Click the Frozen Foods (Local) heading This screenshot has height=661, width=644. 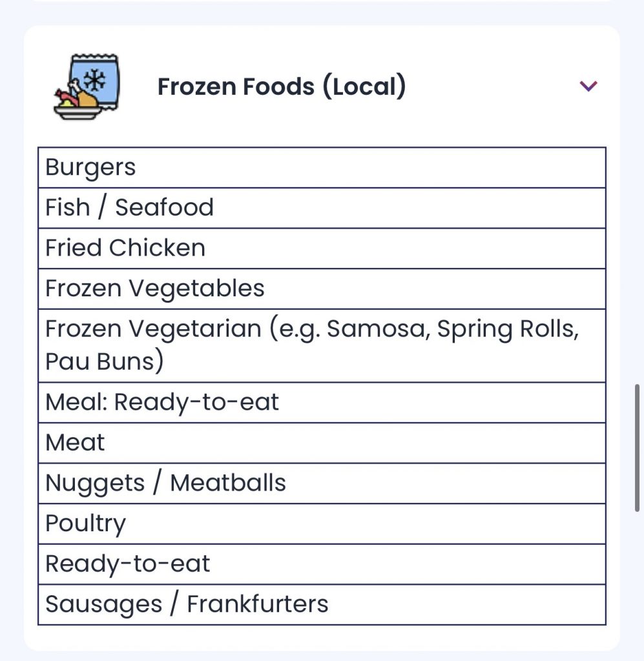click(282, 86)
